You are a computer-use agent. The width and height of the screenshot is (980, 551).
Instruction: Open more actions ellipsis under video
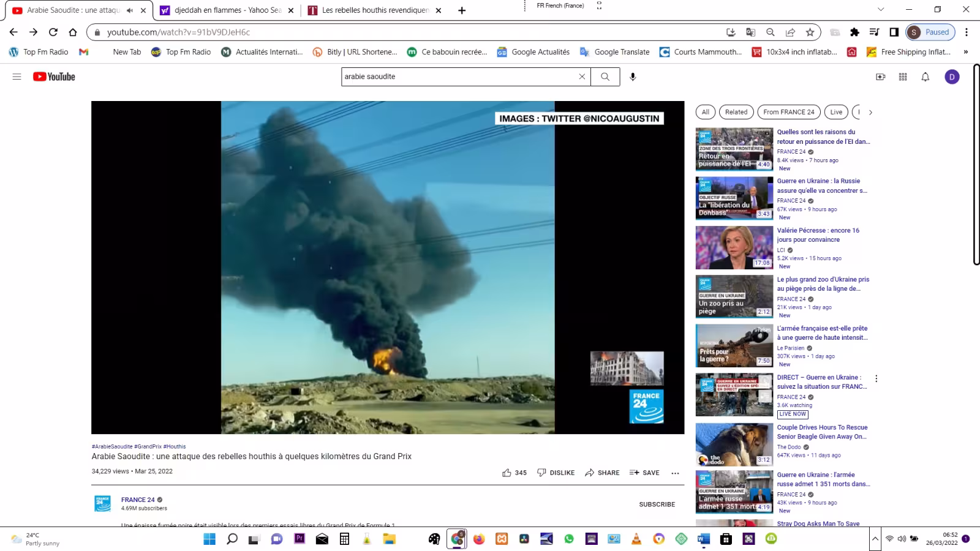tap(675, 473)
